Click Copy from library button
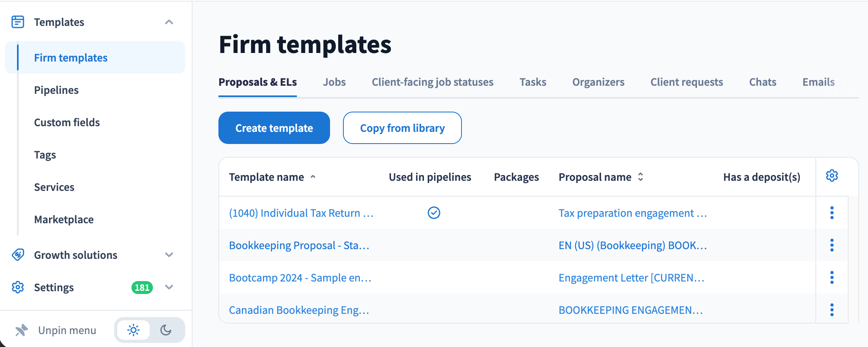Image resolution: width=868 pixels, height=347 pixels. 402,128
